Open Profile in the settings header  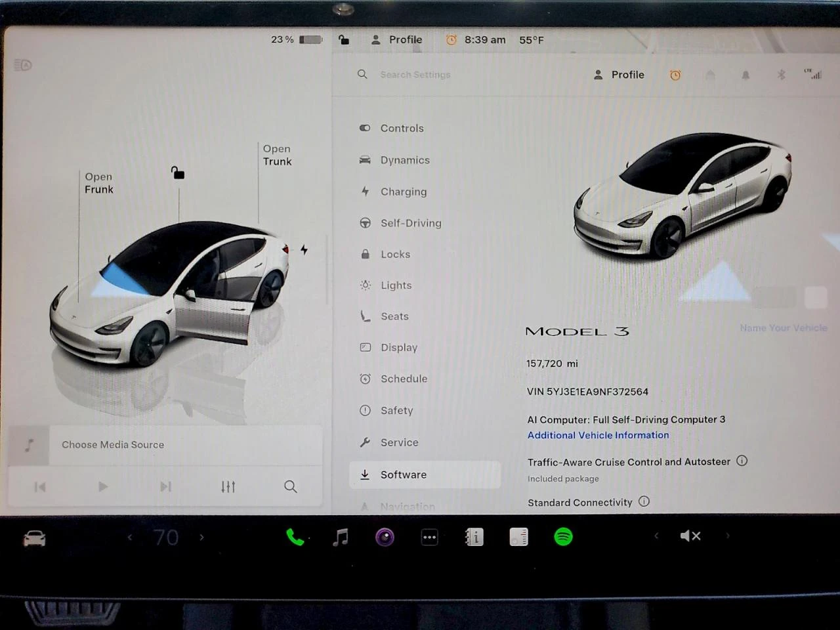click(619, 75)
